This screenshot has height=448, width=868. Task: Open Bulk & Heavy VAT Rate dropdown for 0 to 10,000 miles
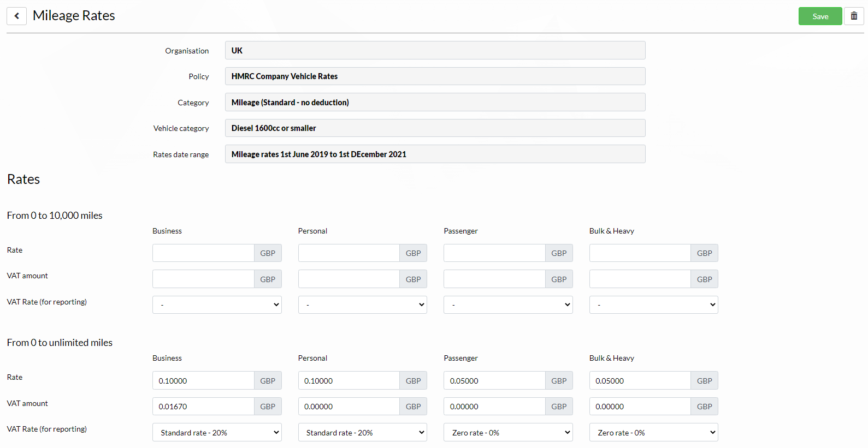click(654, 304)
